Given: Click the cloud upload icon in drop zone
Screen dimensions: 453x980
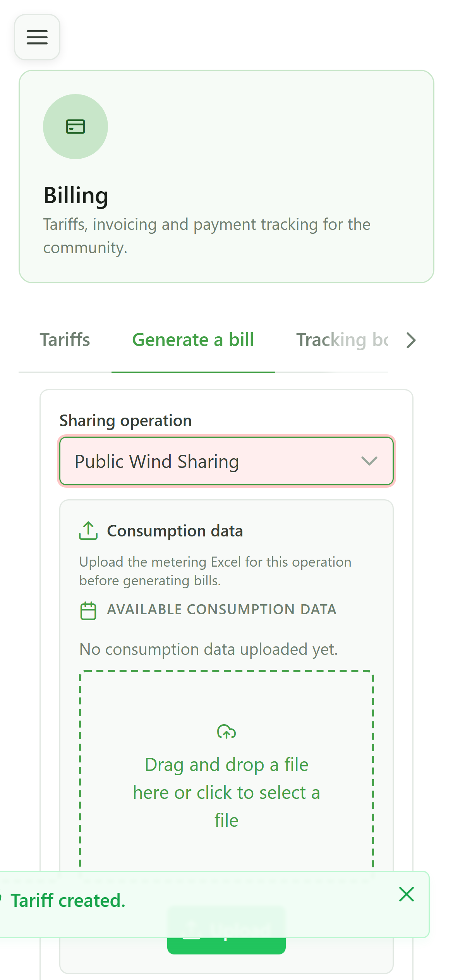Looking at the screenshot, I should 226,732.
